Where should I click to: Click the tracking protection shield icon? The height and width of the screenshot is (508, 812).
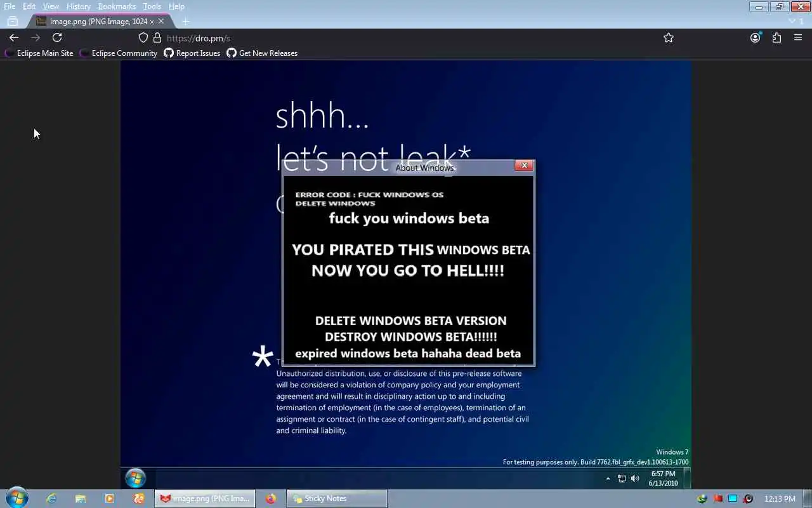point(143,37)
